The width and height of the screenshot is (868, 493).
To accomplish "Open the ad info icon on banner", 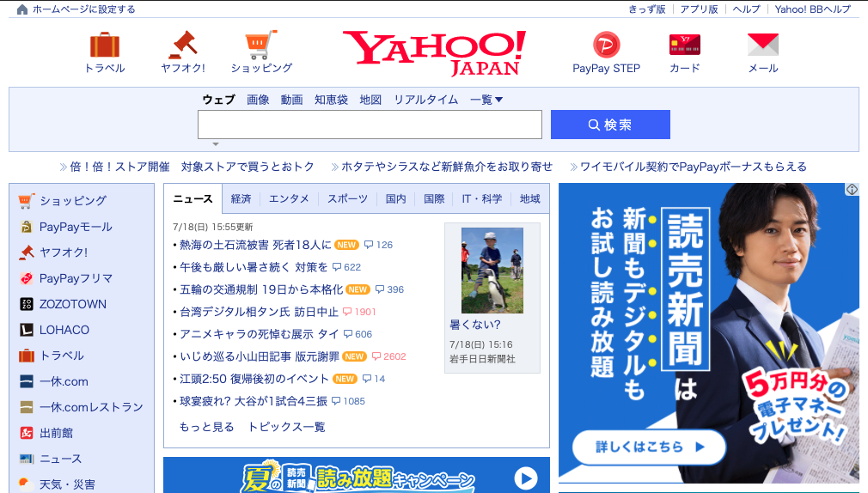I will [852, 190].
